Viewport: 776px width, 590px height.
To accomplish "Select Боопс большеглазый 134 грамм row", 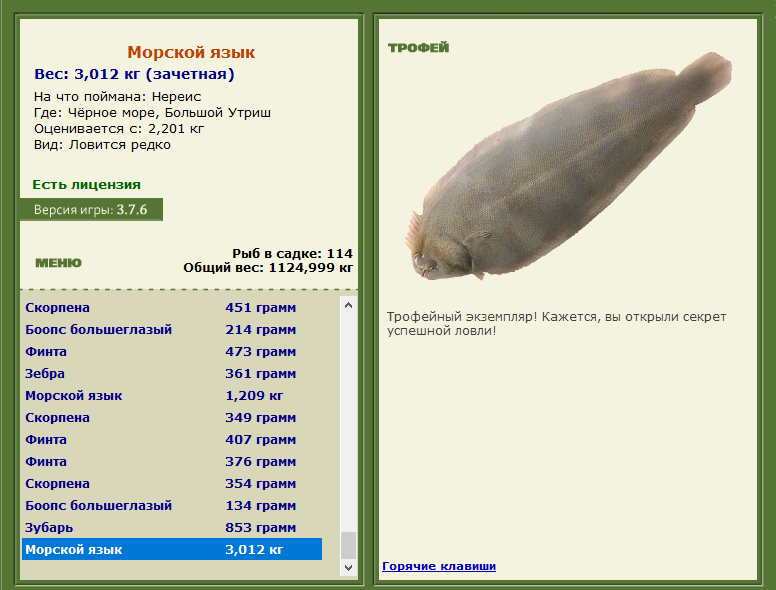I will (x=172, y=506).
